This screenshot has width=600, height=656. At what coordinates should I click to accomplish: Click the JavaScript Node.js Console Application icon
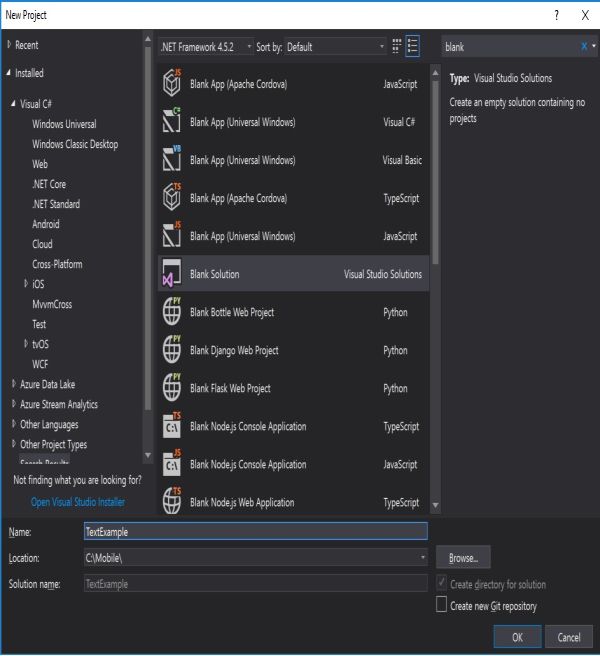coord(172,464)
